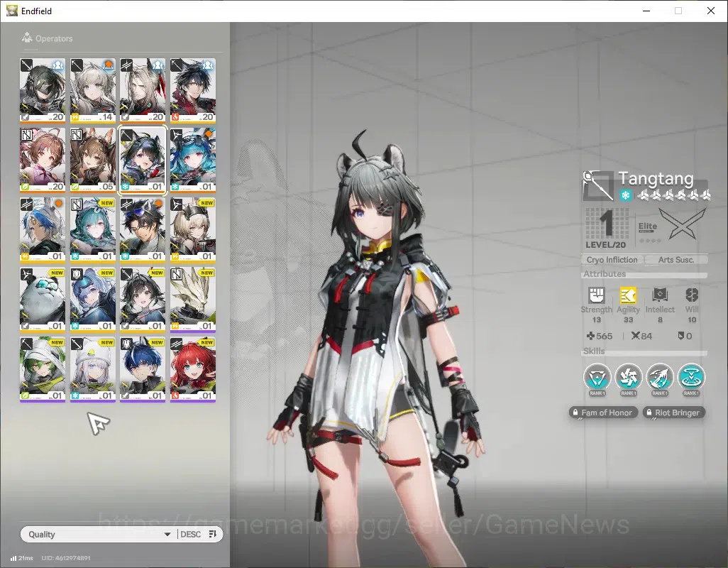728x568 pixels.
Task: Select the green-haired white-hood NEW operator
Action: 43,369
